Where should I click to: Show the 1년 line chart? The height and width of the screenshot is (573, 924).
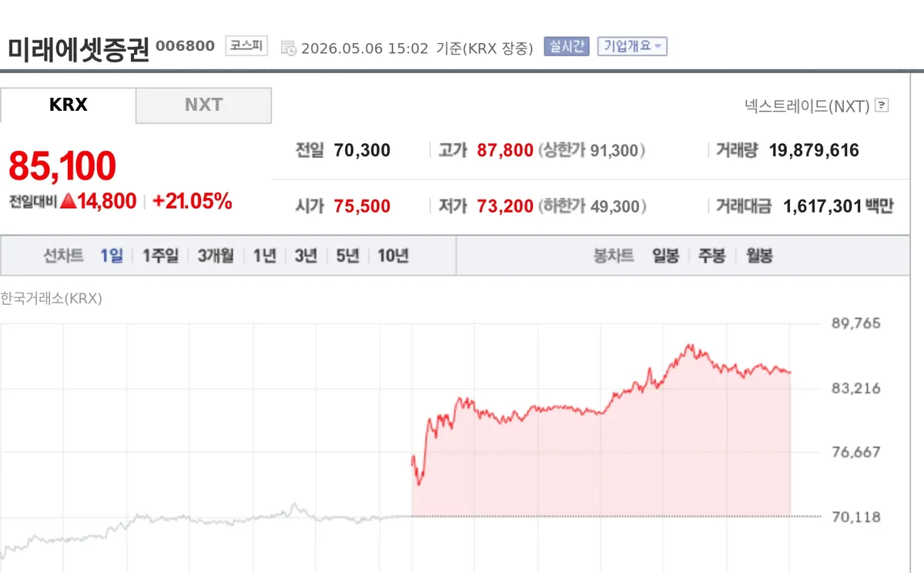click(x=265, y=256)
